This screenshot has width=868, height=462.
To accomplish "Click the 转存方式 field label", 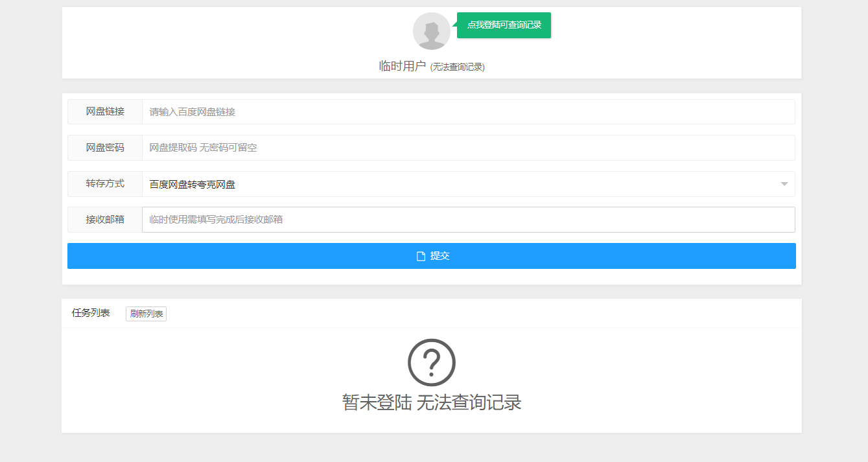I will pos(105,183).
